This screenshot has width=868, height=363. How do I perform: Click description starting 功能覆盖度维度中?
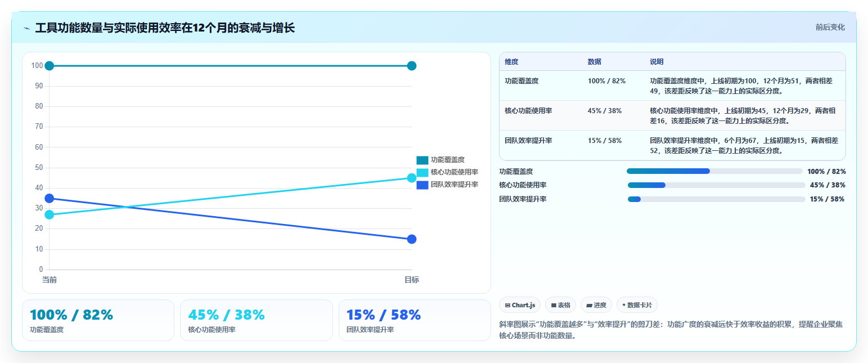point(741,86)
